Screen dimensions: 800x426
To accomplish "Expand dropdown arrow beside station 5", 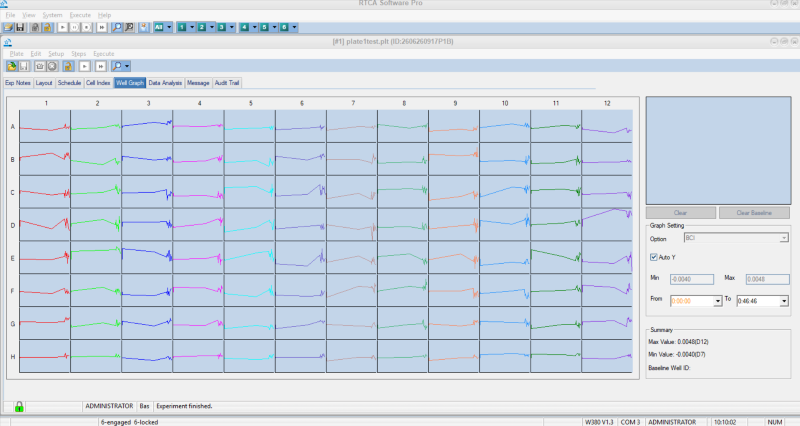I will point(274,28).
